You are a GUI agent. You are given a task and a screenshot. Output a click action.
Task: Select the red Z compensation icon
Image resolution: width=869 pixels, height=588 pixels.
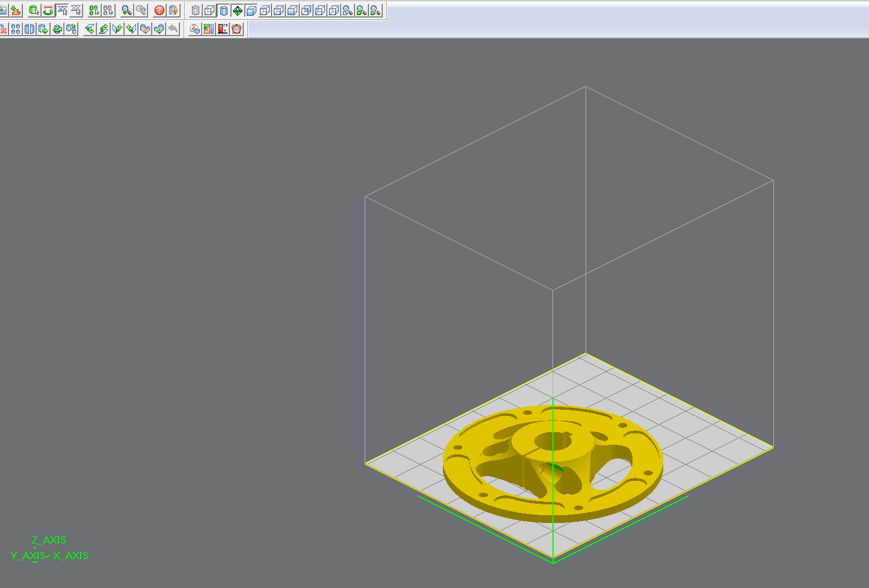(223, 29)
